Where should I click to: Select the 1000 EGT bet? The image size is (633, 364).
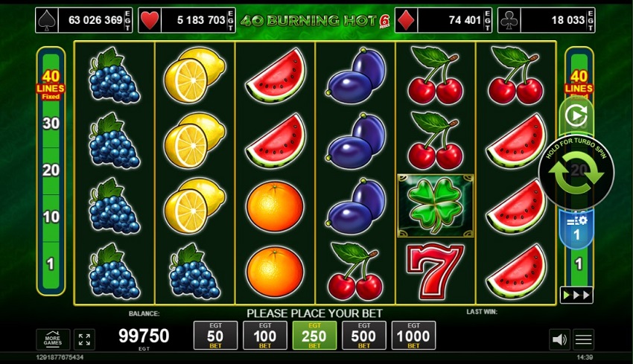[413, 336]
